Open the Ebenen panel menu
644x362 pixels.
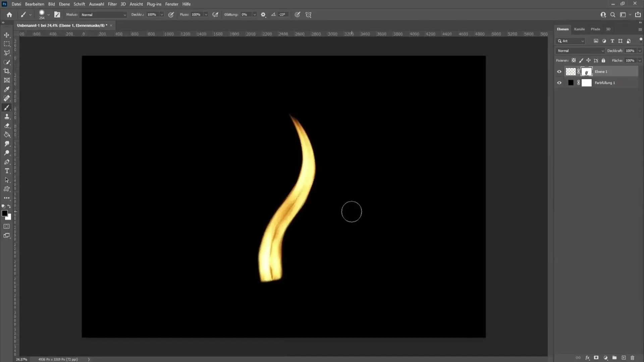(x=639, y=29)
